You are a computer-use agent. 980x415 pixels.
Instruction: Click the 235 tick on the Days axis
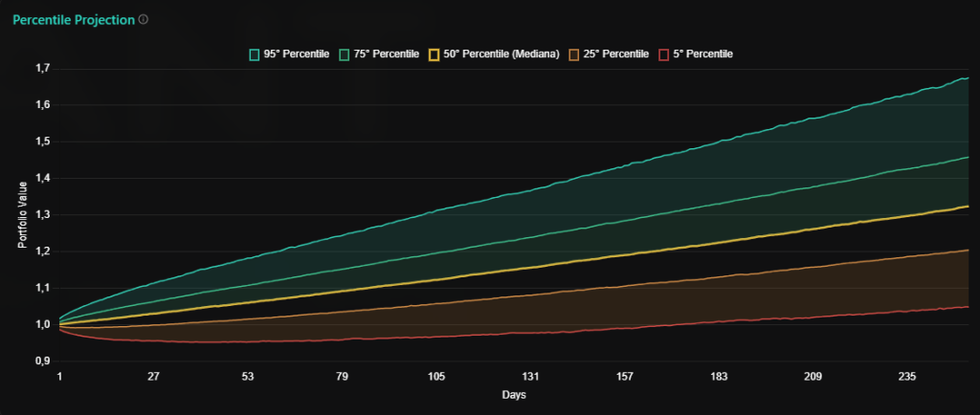click(x=907, y=377)
